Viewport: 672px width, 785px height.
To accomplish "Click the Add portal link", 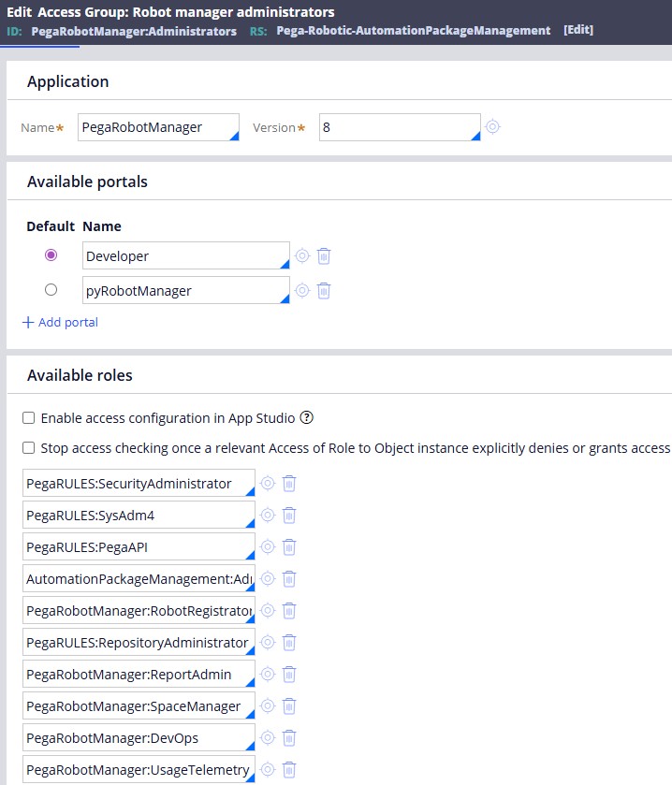I will click(x=60, y=322).
